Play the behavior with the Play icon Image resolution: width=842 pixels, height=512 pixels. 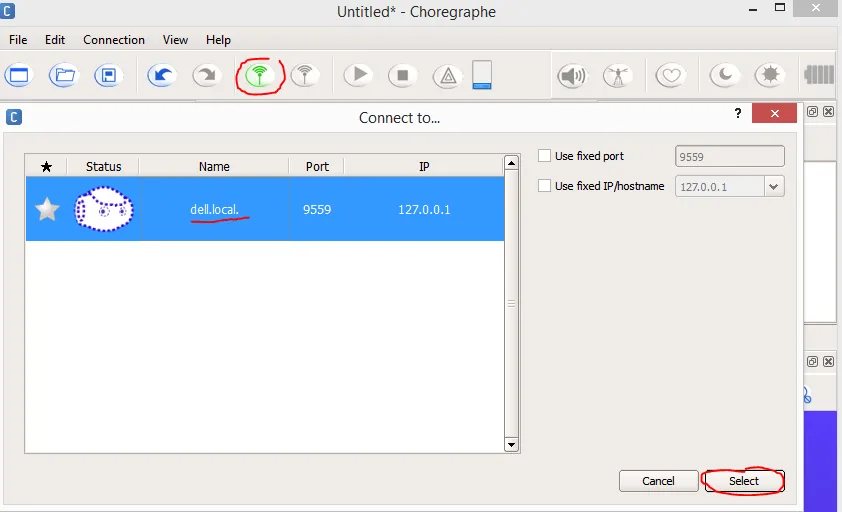[358, 75]
